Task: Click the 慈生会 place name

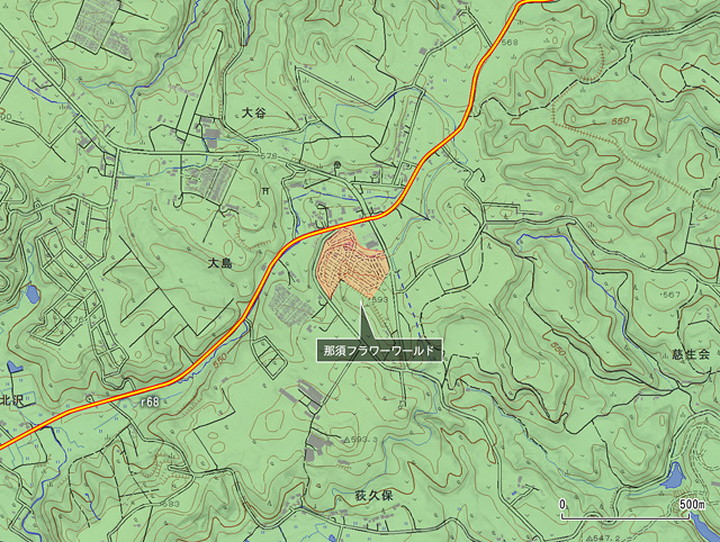Action: (x=691, y=355)
